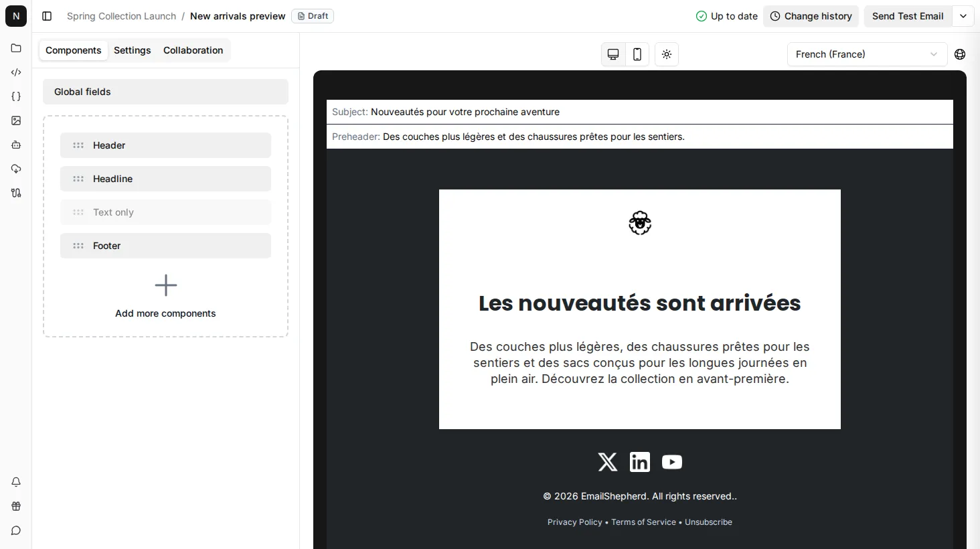980x549 pixels.
Task: Toggle dark mode preview
Action: 667,54
